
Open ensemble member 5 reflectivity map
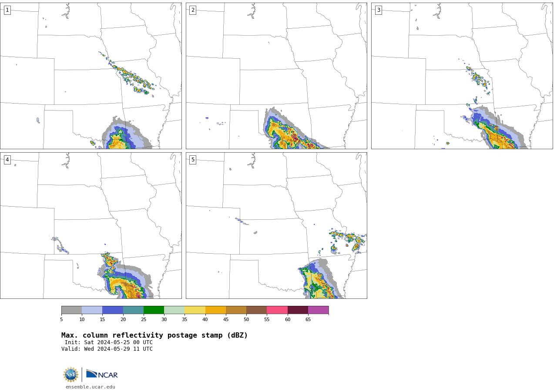(x=276, y=225)
